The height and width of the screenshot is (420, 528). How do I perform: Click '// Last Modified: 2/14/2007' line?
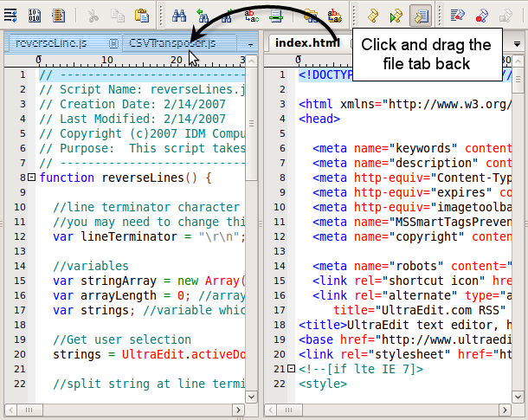point(132,119)
